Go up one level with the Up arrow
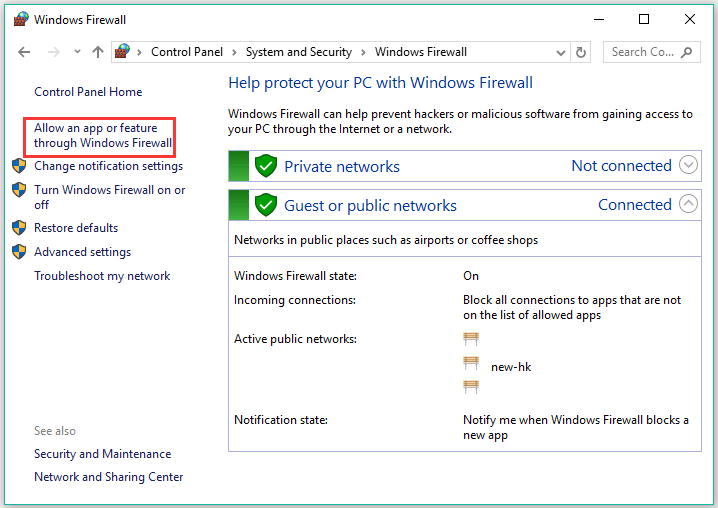The width and height of the screenshot is (718, 508). coord(98,52)
